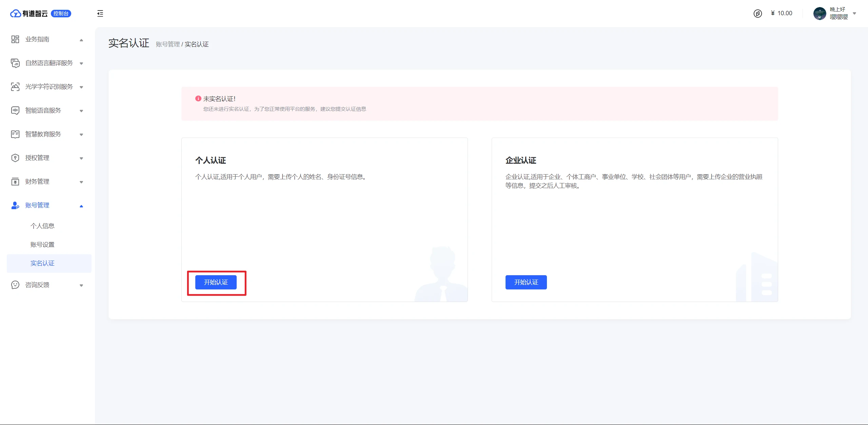Click the 财务管理 yen icon
This screenshot has width=868, height=425.
coord(15,182)
